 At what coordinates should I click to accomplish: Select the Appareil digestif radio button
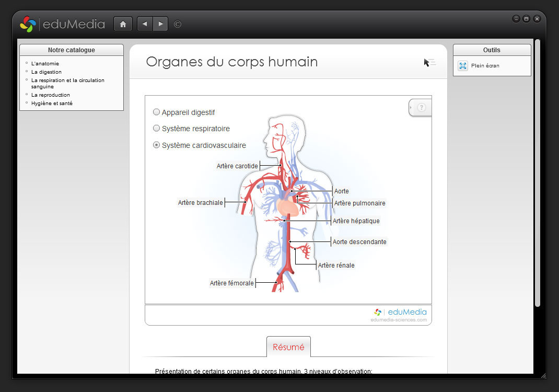156,112
